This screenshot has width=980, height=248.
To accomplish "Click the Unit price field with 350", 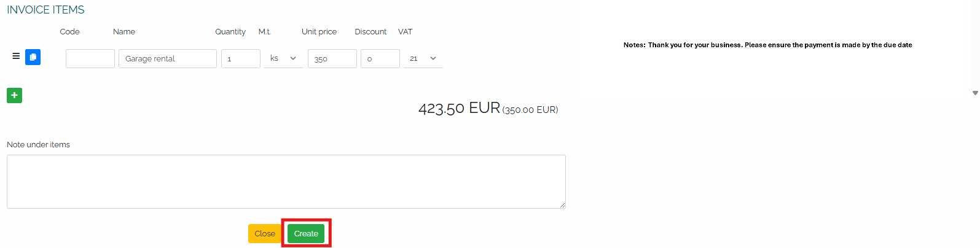I will point(332,58).
